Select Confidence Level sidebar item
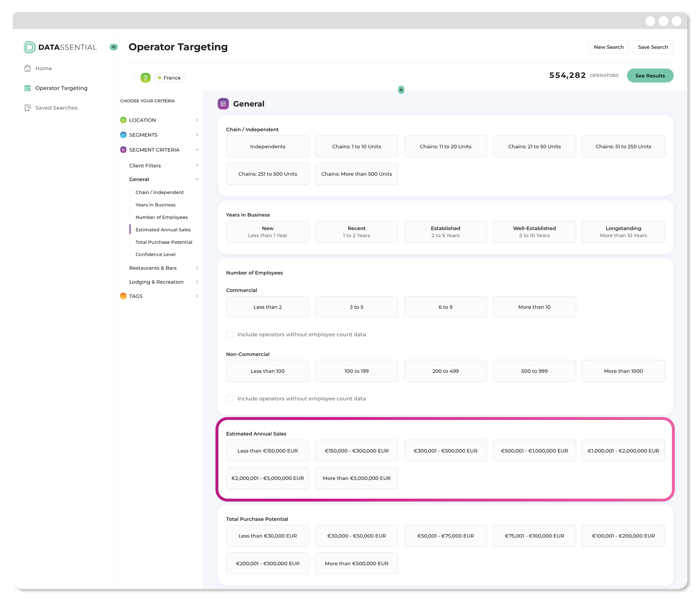The width and height of the screenshot is (700, 601). 155,254
